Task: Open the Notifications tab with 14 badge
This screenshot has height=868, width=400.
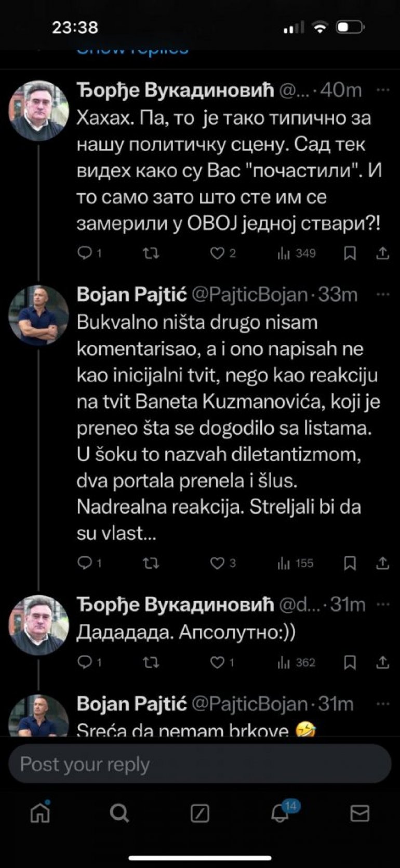Action: pos(281,813)
